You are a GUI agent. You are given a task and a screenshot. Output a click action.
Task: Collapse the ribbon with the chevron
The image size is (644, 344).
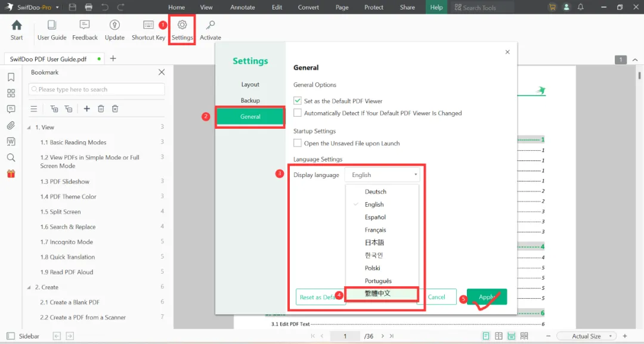[x=635, y=60]
